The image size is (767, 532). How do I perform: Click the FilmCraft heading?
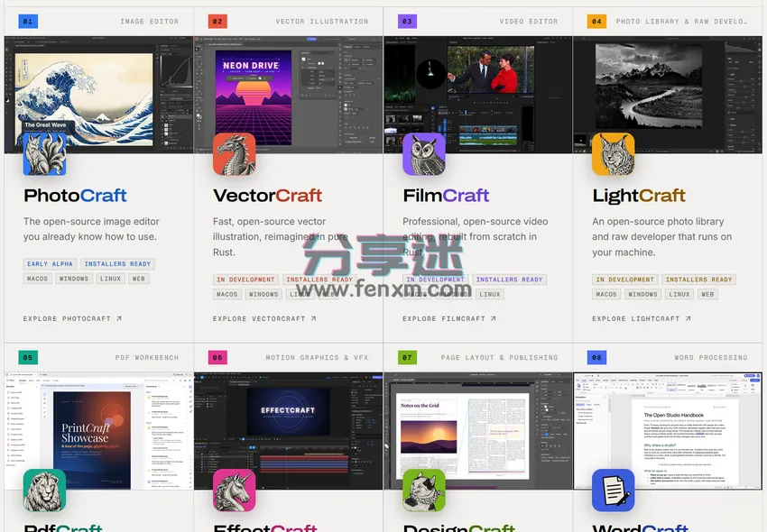pos(446,196)
